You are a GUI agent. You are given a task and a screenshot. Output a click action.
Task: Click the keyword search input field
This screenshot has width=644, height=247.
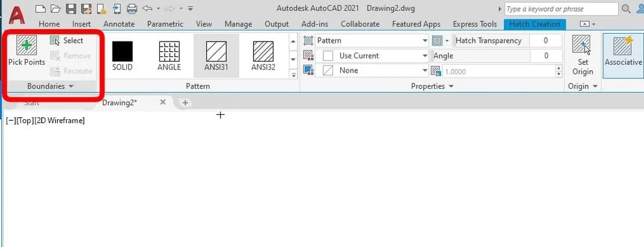click(561, 8)
